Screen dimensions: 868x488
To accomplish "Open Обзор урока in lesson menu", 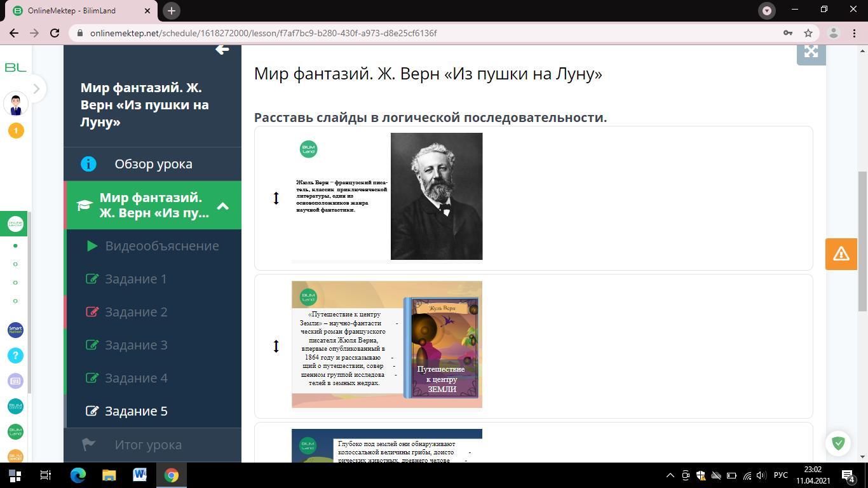I will [153, 164].
